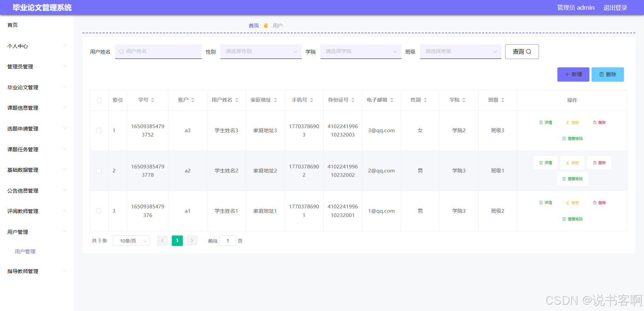Sort by 手机号 column arrows
The image size is (644, 311).
(312, 100)
